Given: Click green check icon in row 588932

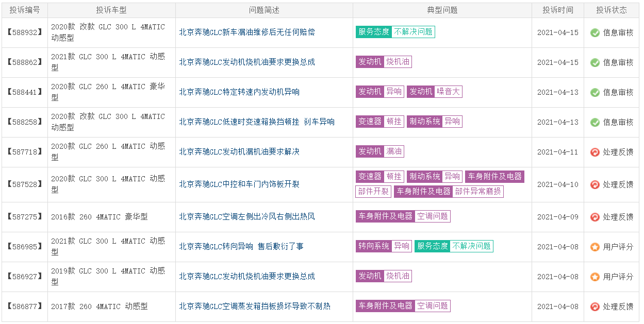Looking at the screenshot, I should (x=595, y=32).
